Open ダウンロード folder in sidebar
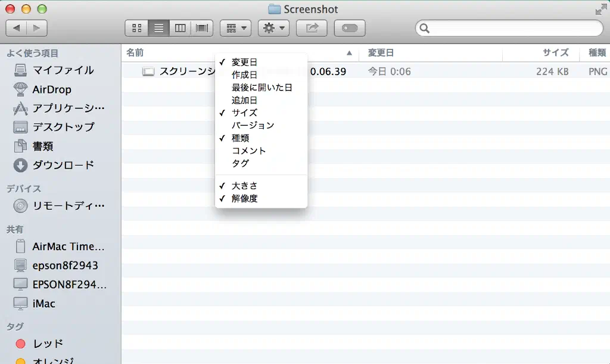The image size is (610, 364). pyautogui.click(x=63, y=165)
